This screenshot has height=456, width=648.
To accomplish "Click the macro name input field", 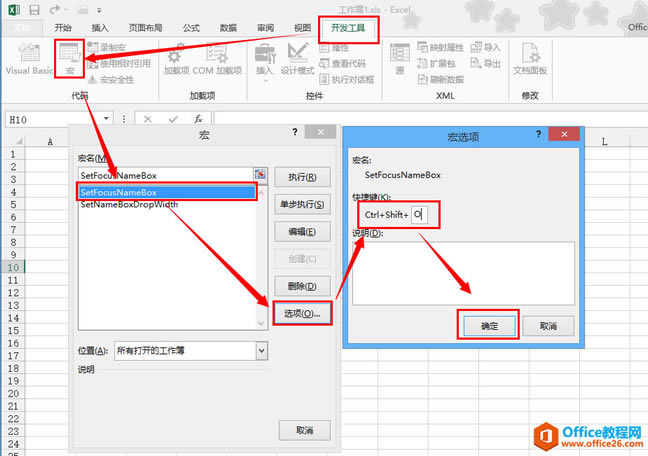I will 166,175.
